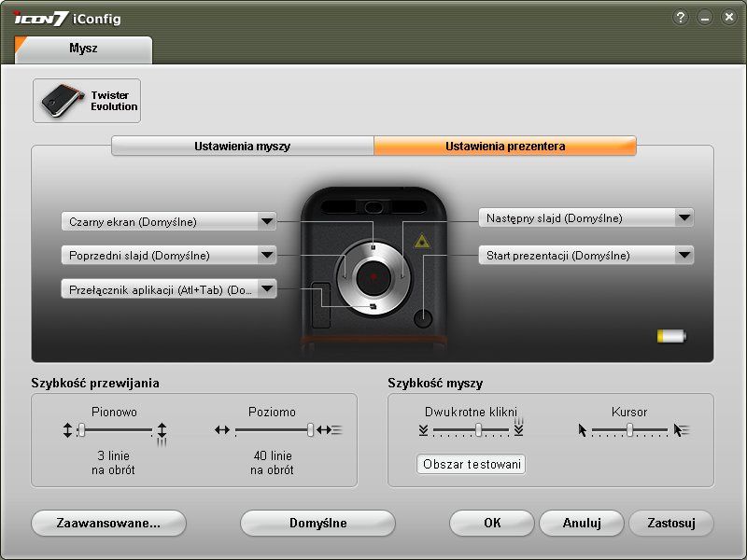Click the Zastosuj button

671,523
